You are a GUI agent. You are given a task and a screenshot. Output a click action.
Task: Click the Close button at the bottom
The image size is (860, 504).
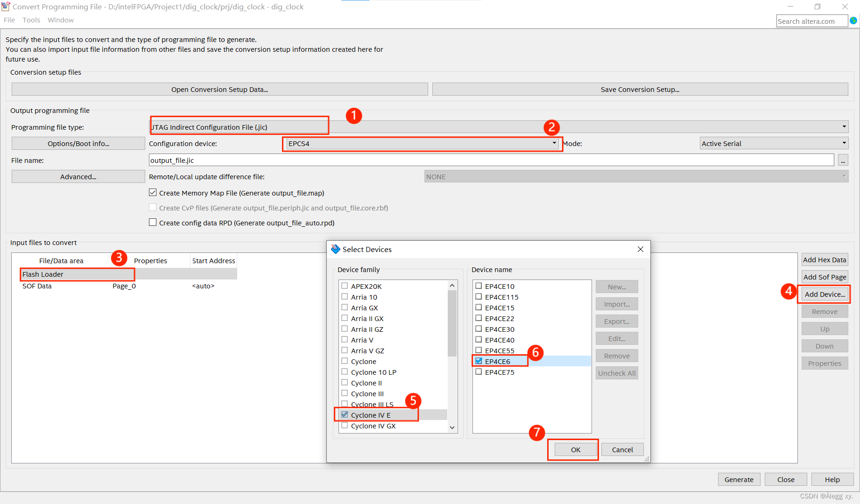coord(786,479)
